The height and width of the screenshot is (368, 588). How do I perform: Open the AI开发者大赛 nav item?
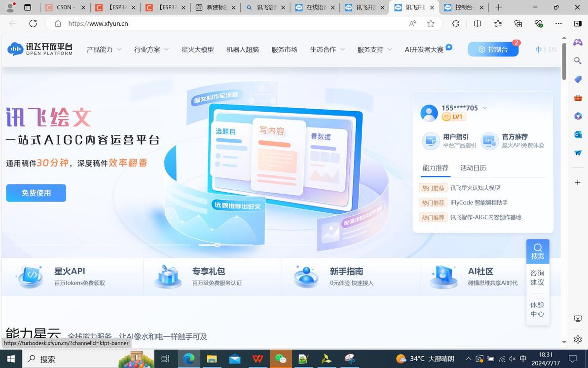pos(424,49)
